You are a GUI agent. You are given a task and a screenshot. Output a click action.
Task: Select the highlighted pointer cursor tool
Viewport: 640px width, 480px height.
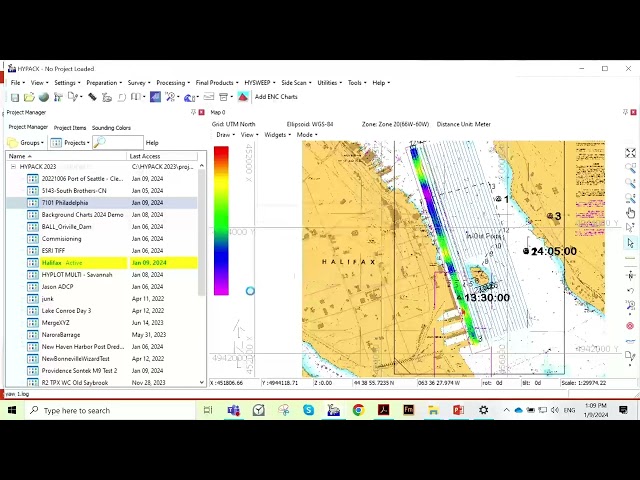pos(631,243)
